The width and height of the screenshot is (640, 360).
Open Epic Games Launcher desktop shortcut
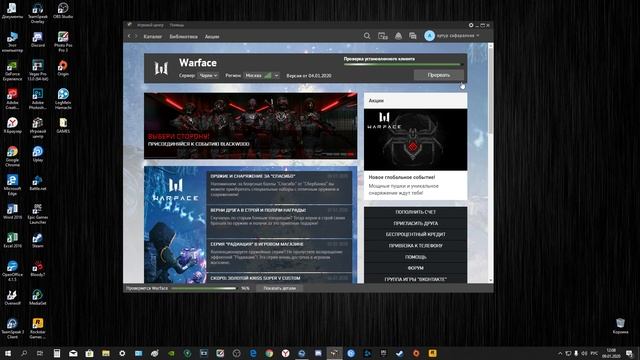pos(38,213)
